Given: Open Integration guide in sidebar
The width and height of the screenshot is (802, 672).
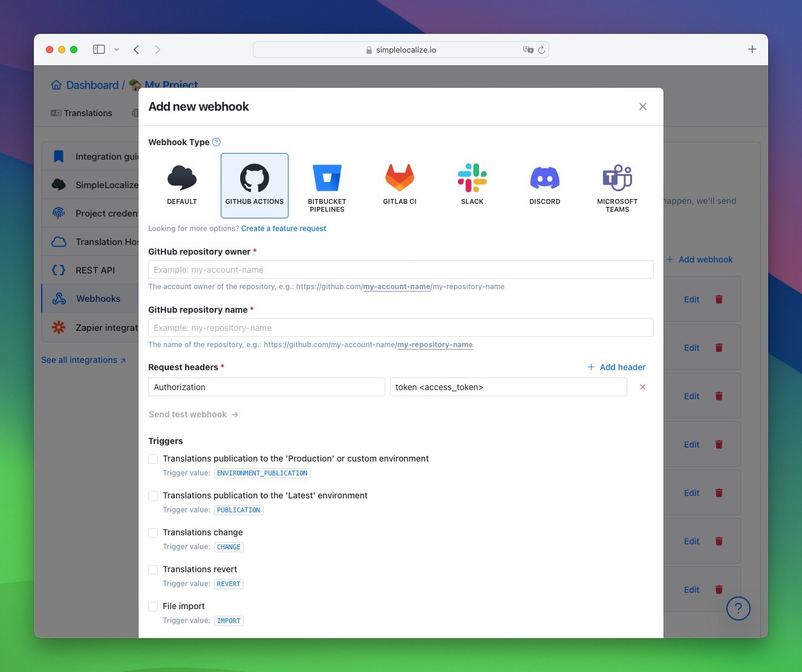Looking at the screenshot, I should pyautogui.click(x=90, y=157).
